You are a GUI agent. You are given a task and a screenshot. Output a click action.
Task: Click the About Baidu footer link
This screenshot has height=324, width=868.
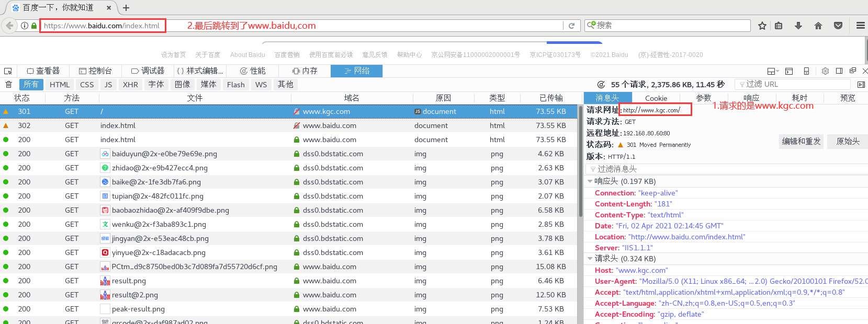tap(247, 55)
